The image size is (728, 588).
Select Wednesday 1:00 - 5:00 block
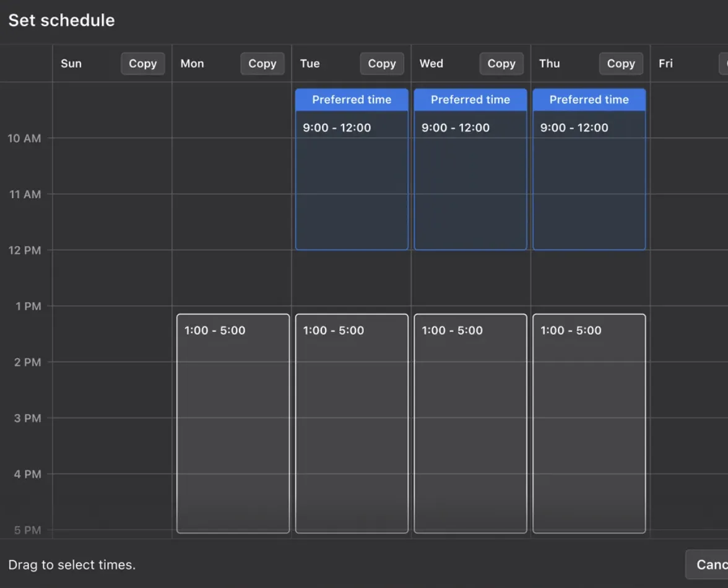click(x=470, y=423)
